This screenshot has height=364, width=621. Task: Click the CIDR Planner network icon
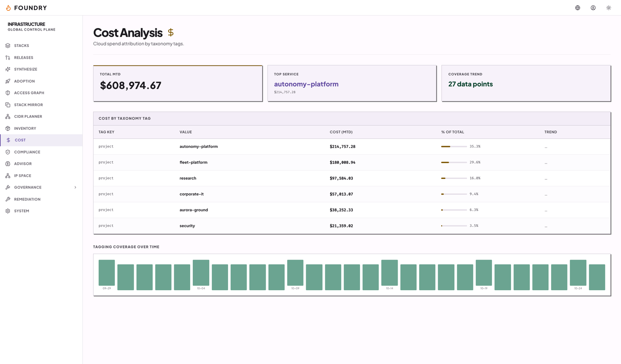coord(8,116)
